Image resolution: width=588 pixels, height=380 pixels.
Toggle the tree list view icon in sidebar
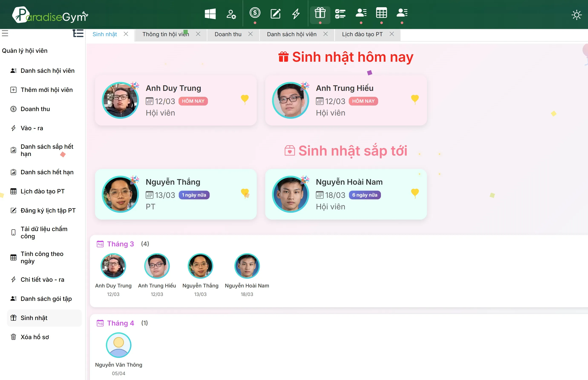pyautogui.click(x=78, y=33)
